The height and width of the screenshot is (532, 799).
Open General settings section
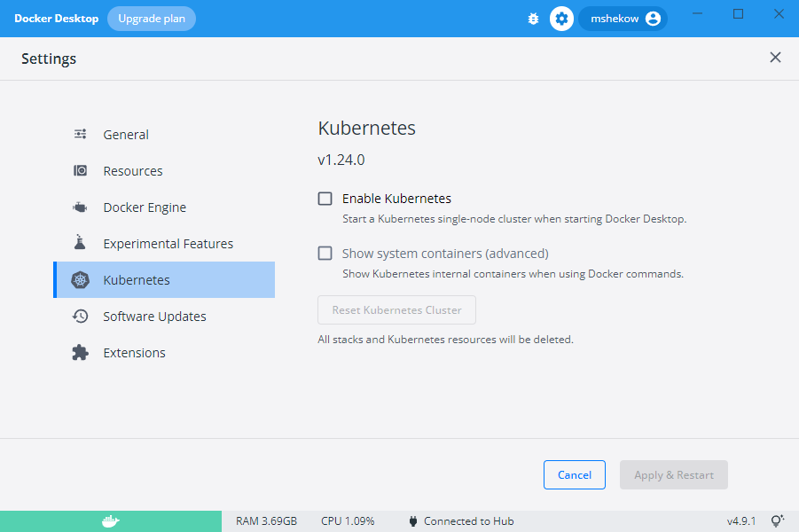164,135
